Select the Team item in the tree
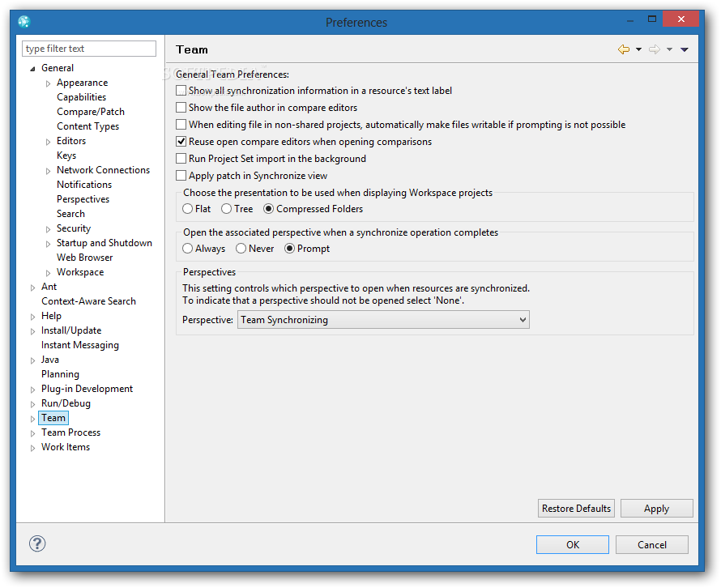Image resolution: width=721 pixels, height=588 pixels. pyautogui.click(x=53, y=418)
